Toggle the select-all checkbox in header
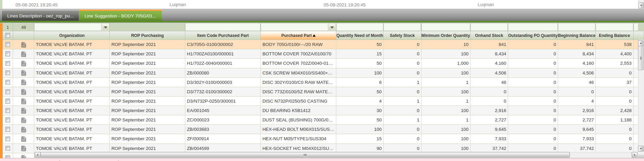Screen dimensions: 644x161 click(x=8, y=36)
